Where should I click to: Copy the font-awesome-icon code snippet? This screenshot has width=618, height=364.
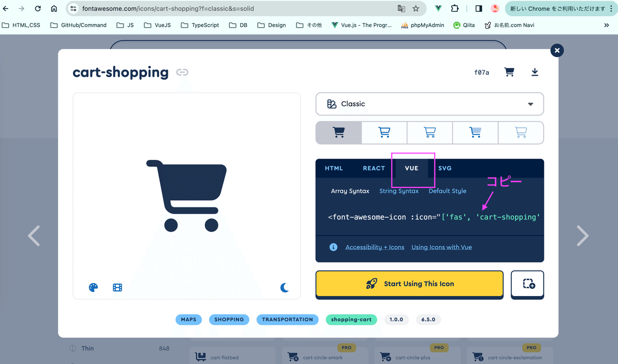[434, 217]
